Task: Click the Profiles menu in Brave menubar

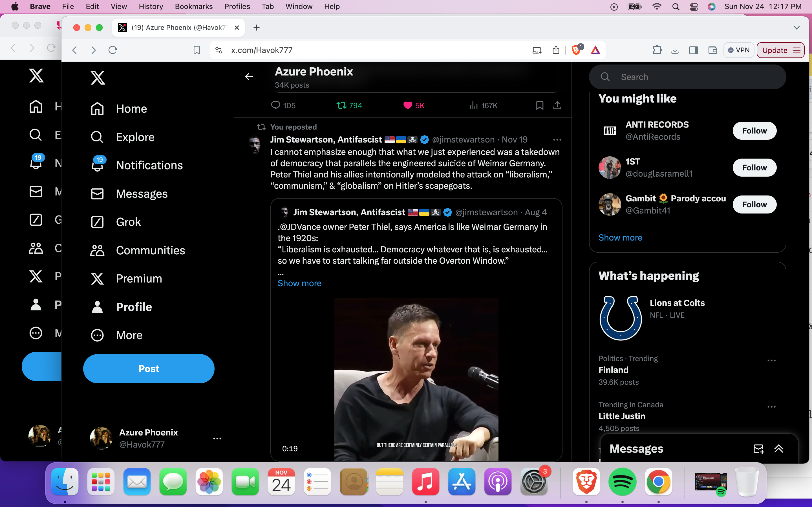Action: (x=237, y=6)
